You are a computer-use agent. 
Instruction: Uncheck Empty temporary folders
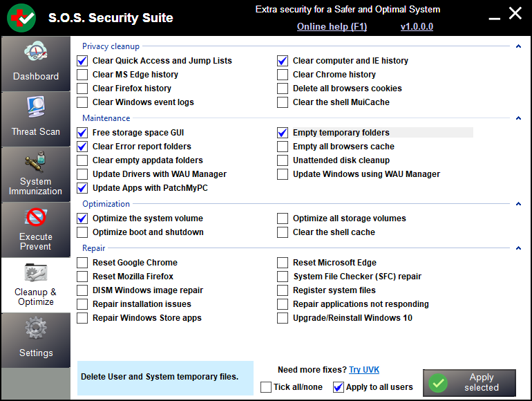(x=283, y=133)
